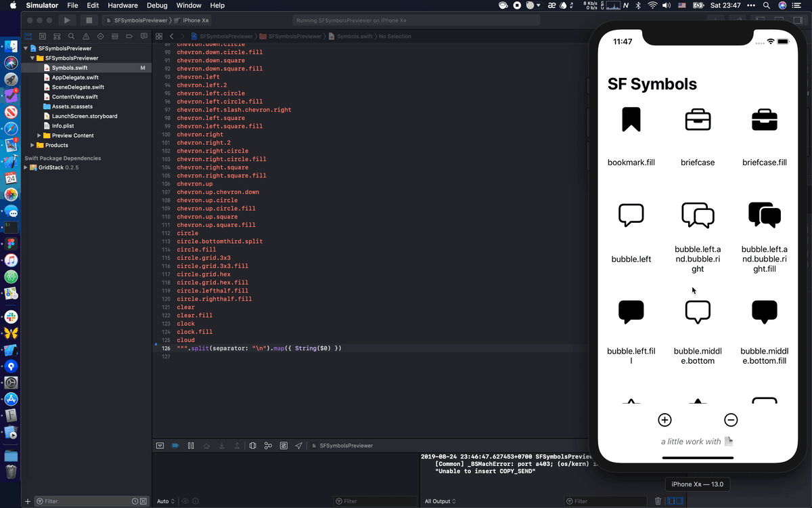The height and width of the screenshot is (508, 812).
Task: Open the symbol navigator
Action: pos(57,36)
